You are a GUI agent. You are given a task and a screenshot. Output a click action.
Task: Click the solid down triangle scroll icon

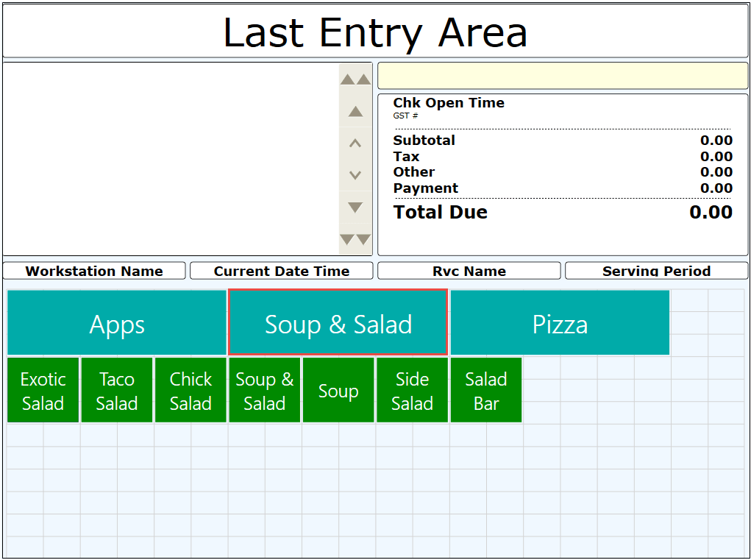[355, 208]
